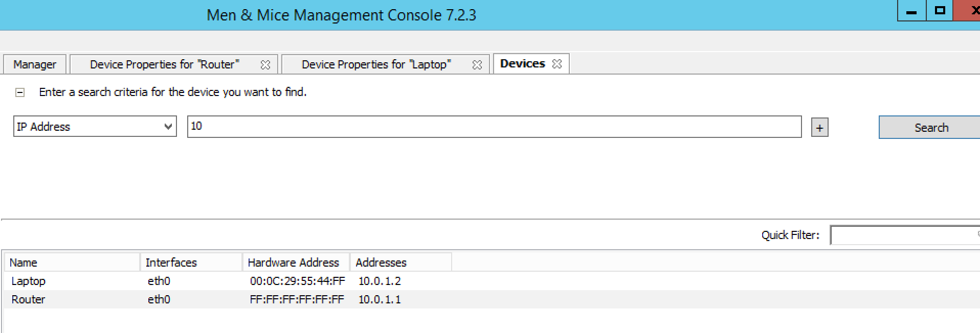Switch to the Manager tab
The image size is (980, 333).
click(35, 64)
